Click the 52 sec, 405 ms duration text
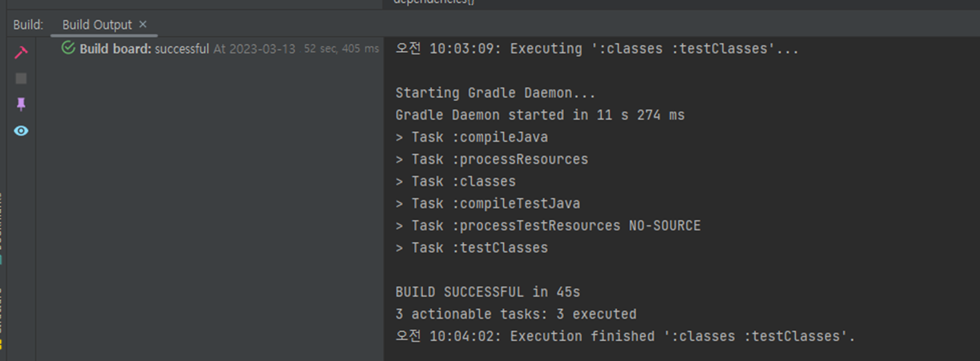980x361 pixels. pos(341,49)
